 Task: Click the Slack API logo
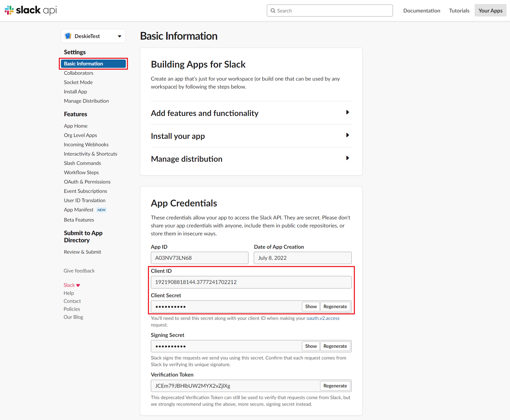pyautogui.click(x=31, y=10)
